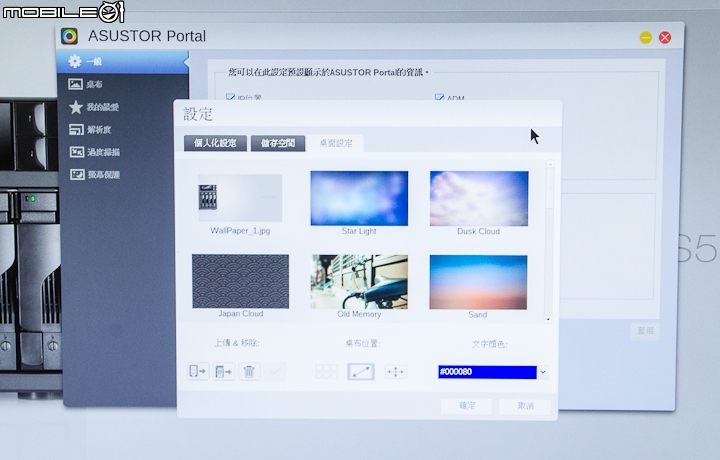Switch to the 桌面設定 tab
Viewport: 720px width, 460px height.
336,143
